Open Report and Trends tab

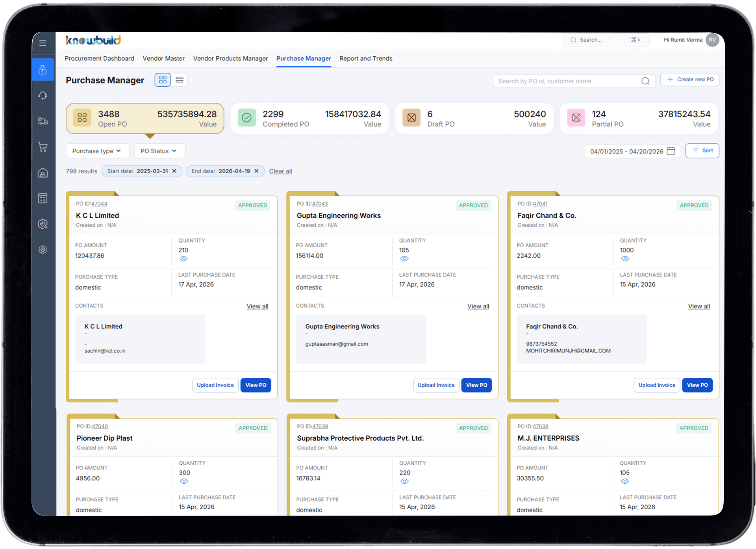click(x=366, y=58)
